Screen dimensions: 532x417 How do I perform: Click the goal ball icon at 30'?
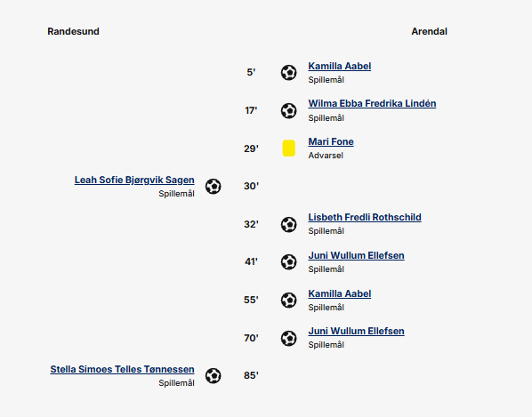click(214, 186)
